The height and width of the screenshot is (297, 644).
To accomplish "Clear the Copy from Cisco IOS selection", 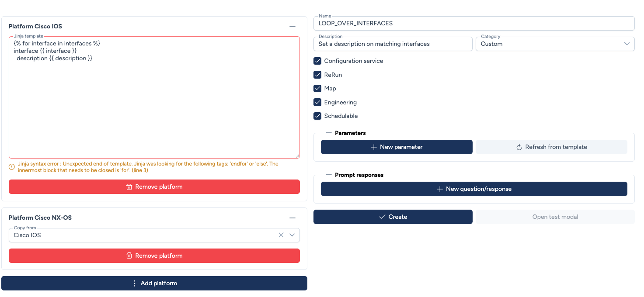I will pos(281,235).
